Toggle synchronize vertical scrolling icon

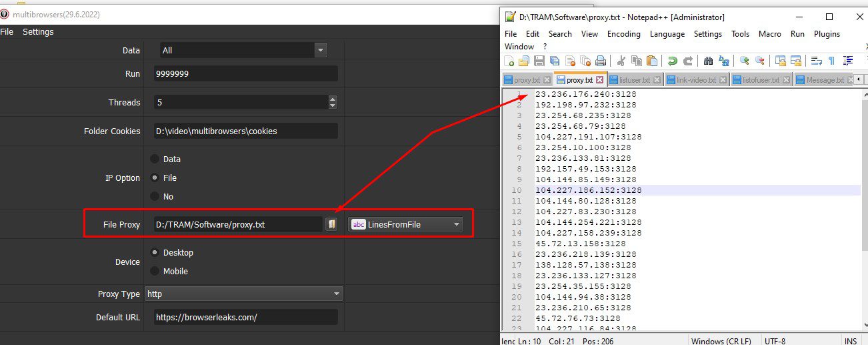[x=781, y=61]
